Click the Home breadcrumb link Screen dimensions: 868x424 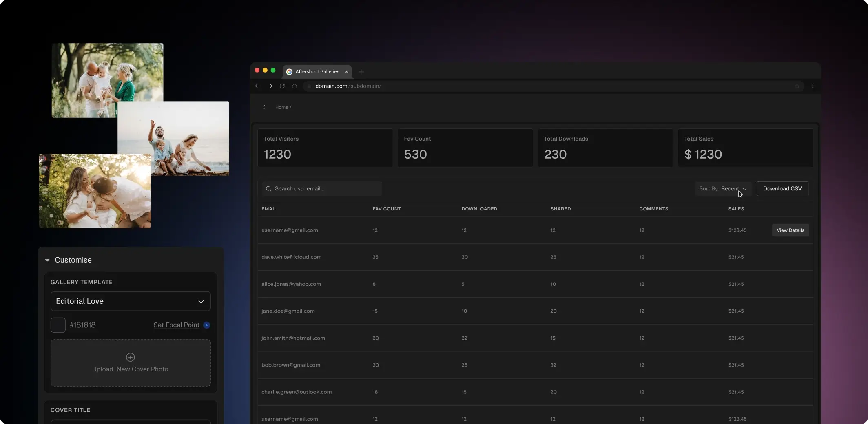281,107
